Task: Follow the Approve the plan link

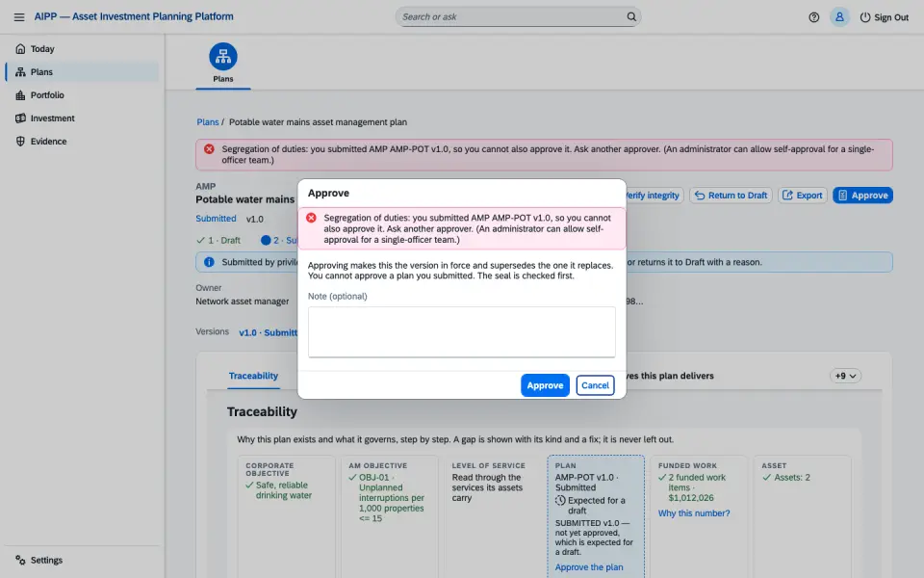Action: click(589, 566)
